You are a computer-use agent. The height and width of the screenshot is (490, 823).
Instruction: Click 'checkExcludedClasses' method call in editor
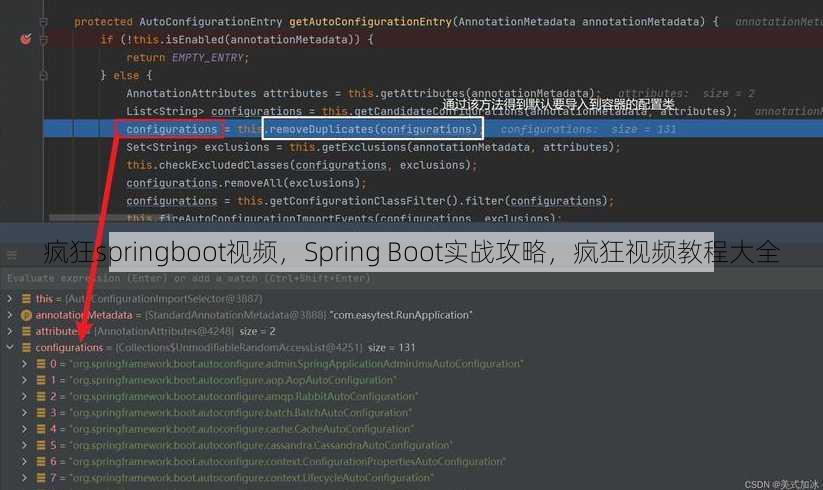pos(224,165)
